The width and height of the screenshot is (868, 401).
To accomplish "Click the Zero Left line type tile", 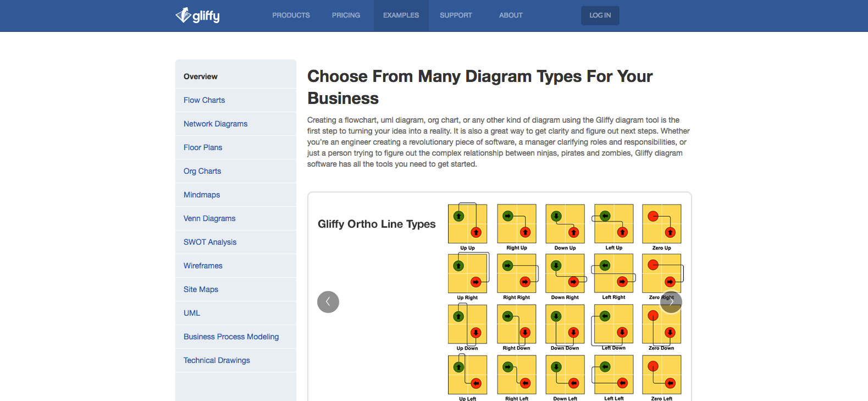I will (x=662, y=375).
